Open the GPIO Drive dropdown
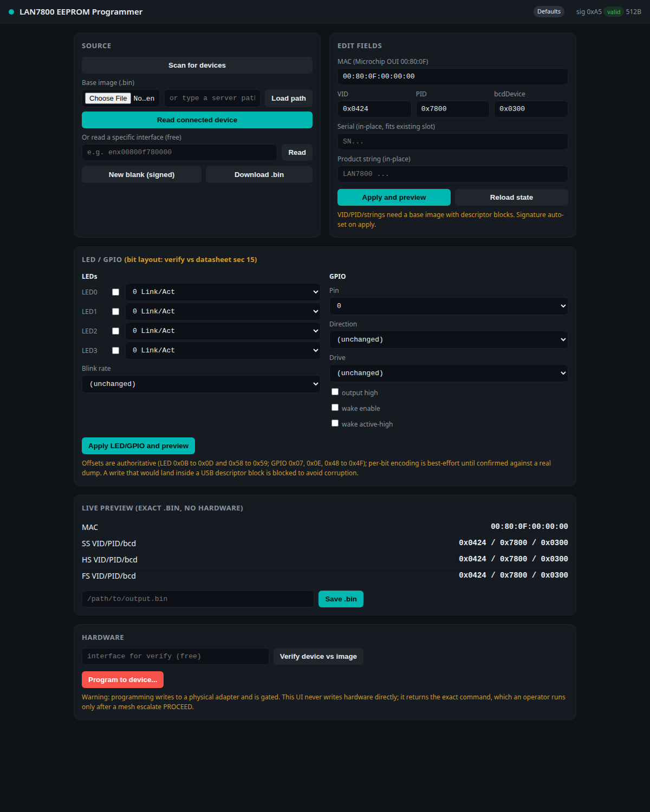This screenshot has width=650, height=812. (448, 373)
